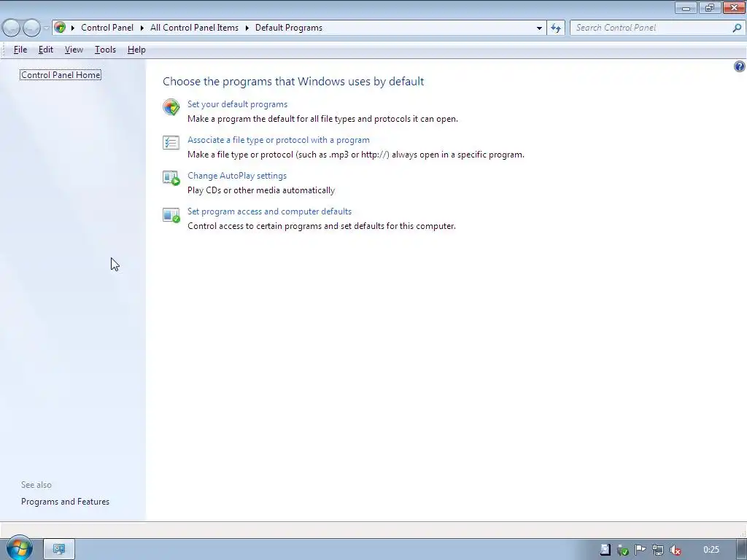Click the Set program access defaults icon
The height and width of the screenshot is (560, 747).
[171, 215]
